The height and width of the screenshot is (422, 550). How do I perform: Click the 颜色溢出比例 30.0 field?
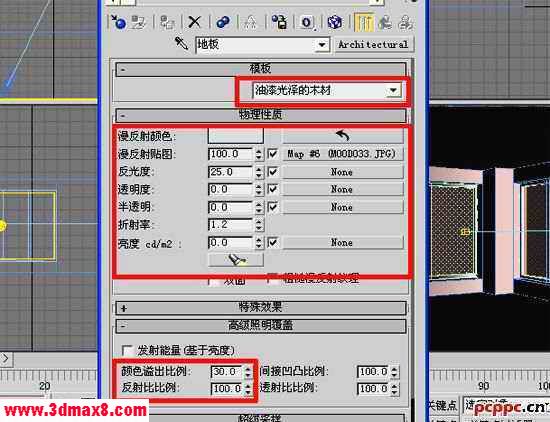[x=227, y=371]
